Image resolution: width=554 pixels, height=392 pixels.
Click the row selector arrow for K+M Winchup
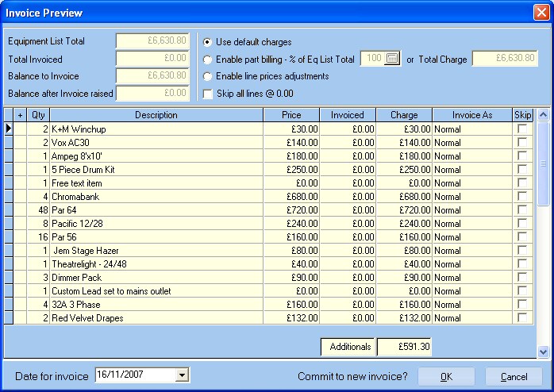[x=9, y=129]
